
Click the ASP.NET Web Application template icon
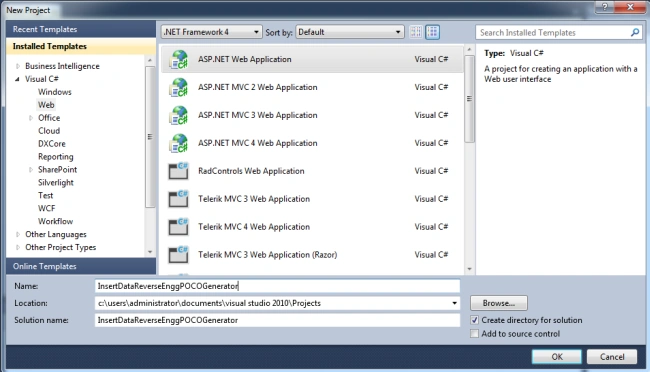click(179, 60)
